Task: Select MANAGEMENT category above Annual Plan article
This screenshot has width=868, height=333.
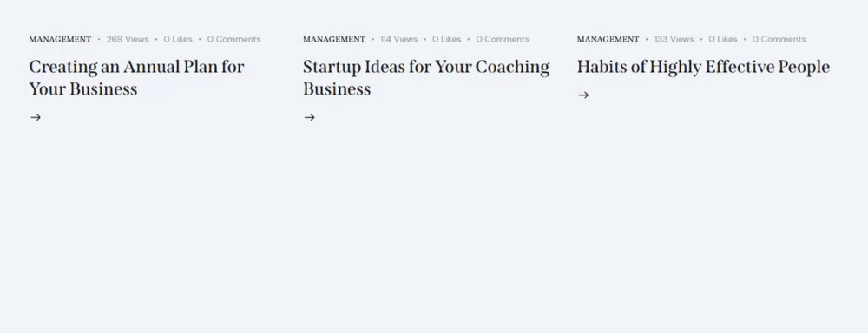Action: coord(61,39)
